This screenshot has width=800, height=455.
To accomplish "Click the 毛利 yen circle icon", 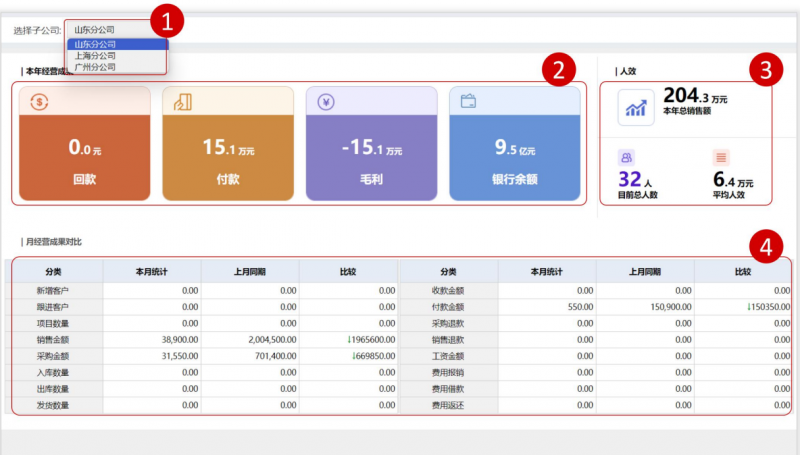I will (x=326, y=102).
